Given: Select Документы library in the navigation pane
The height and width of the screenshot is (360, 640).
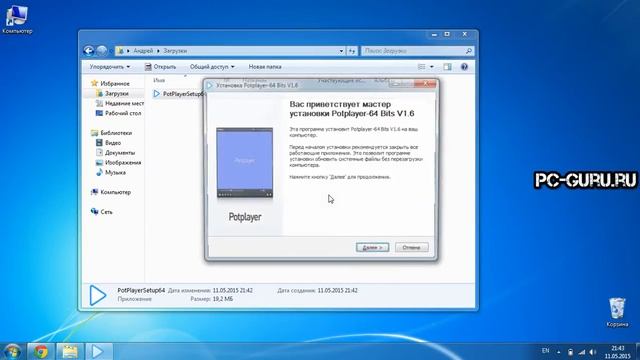Looking at the screenshot, I should click(x=115, y=152).
